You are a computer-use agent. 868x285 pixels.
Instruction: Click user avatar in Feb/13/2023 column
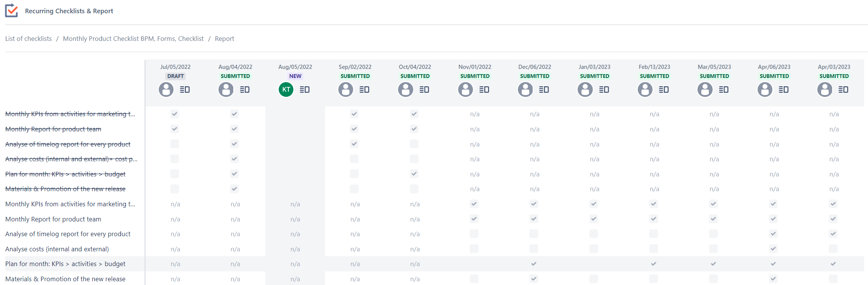point(645,90)
